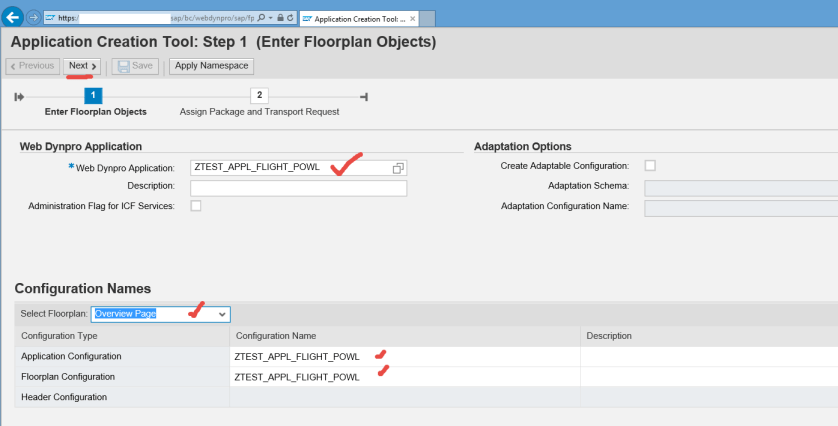Click the roadmap end marker icon
The width and height of the screenshot is (838, 426).
[x=364, y=96]
